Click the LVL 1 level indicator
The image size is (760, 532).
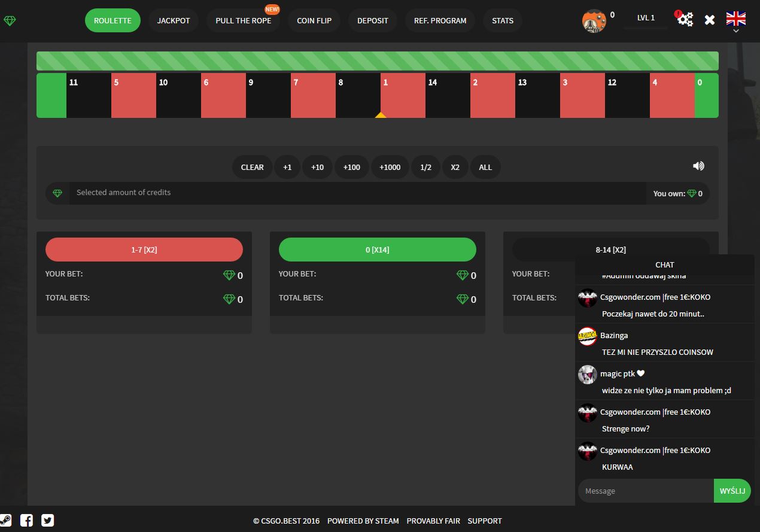(x=646, y=18)
